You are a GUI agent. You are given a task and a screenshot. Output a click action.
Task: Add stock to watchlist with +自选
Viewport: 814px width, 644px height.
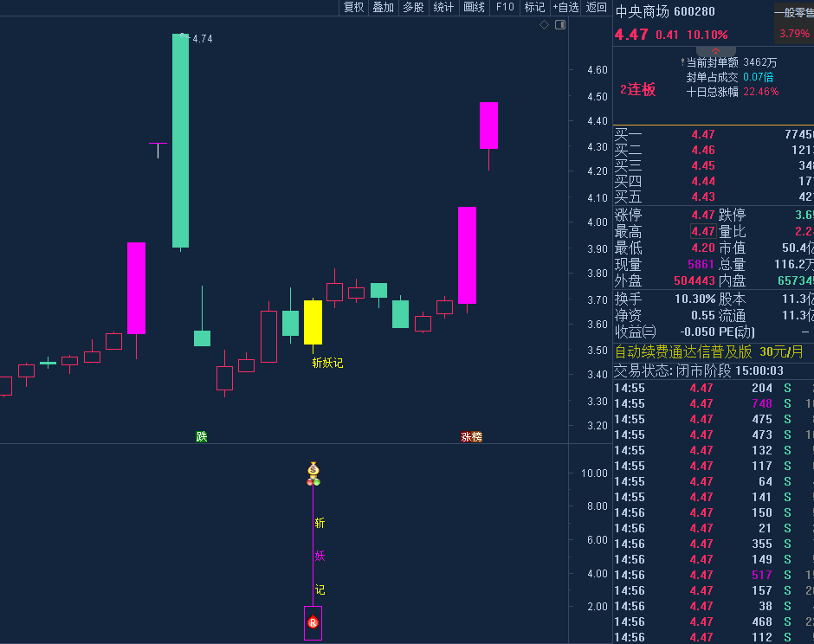click(x=565, y=8)
